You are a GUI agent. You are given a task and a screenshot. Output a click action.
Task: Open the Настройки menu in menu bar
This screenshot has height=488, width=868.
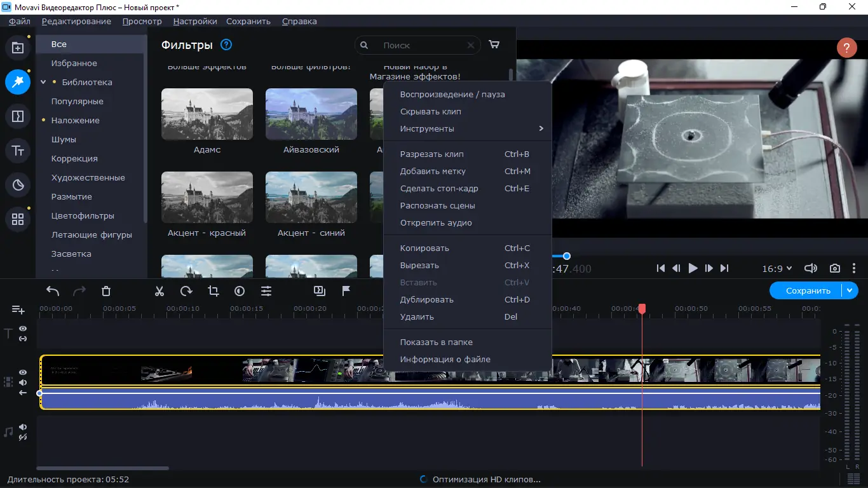point(194,21)
